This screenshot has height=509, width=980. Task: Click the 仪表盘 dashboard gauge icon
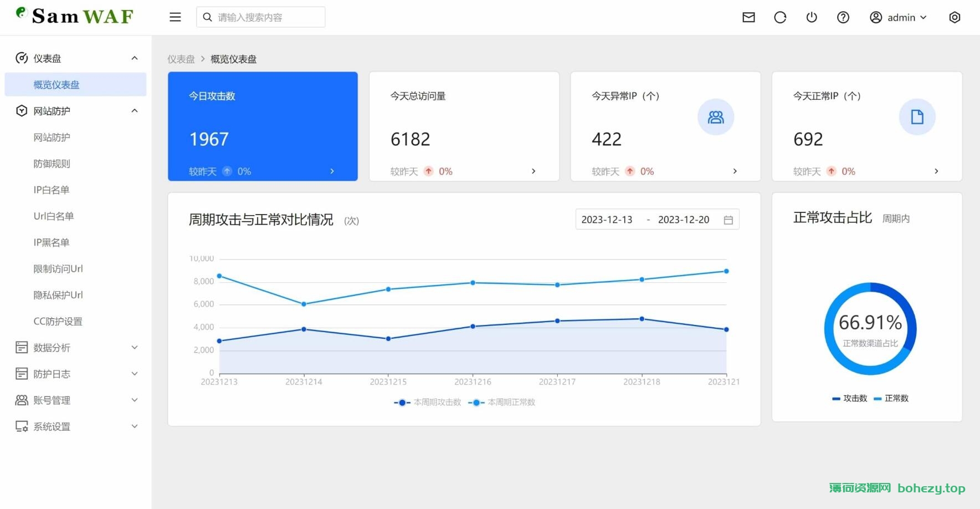coord(22,58)
